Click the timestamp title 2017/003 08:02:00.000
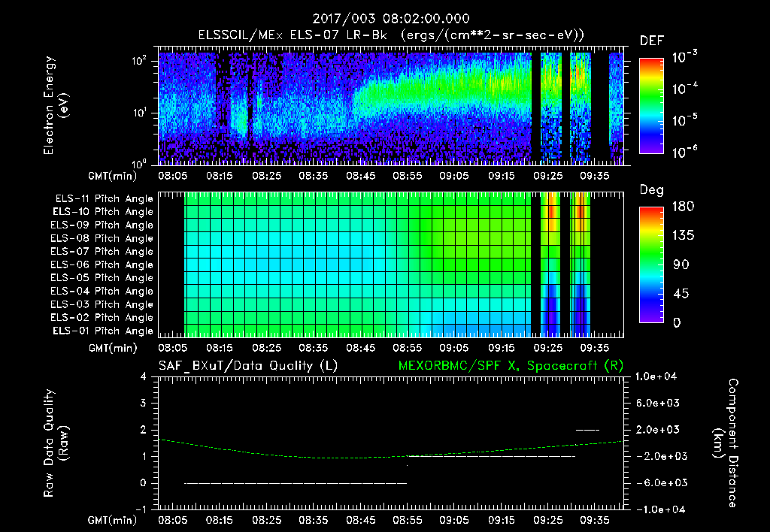The width and height of the screenshot is (770, 532). (x=391, y=19)
